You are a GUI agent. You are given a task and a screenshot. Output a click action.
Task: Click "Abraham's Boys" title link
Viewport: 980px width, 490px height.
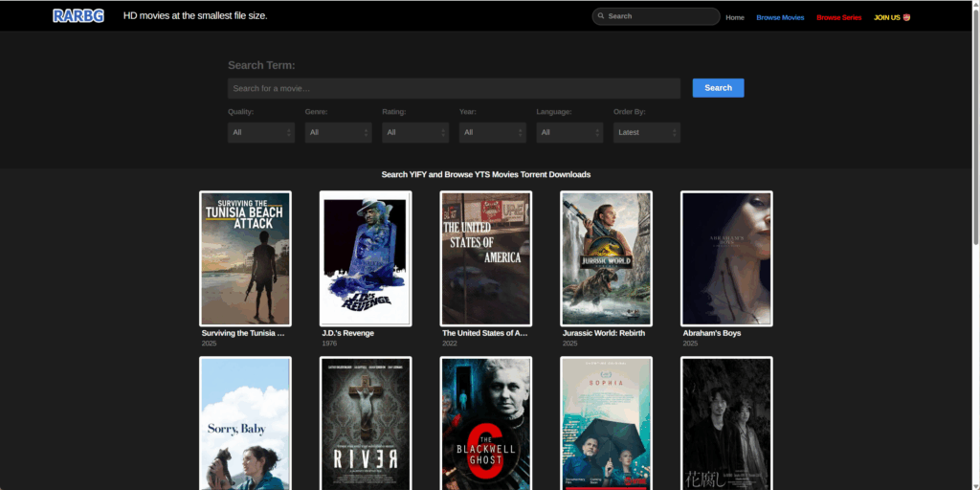(712, 333)
